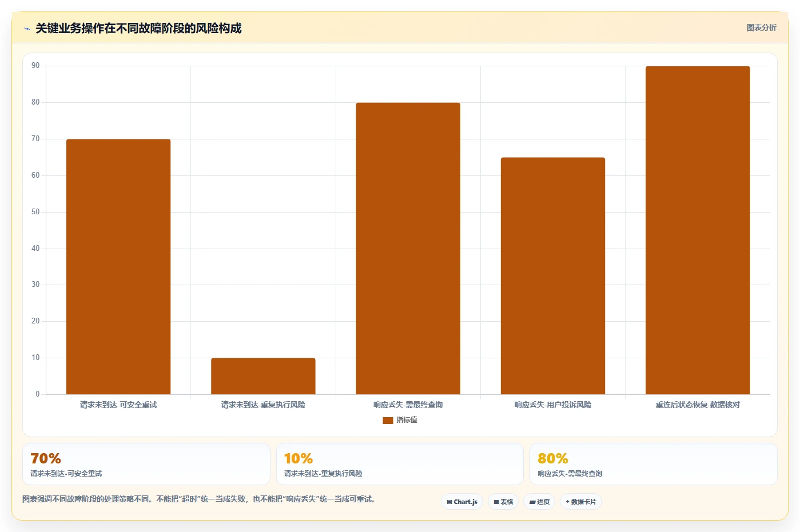
Task: Click the footnote text starting with 图表强调
Action: [x=200, y=499]
